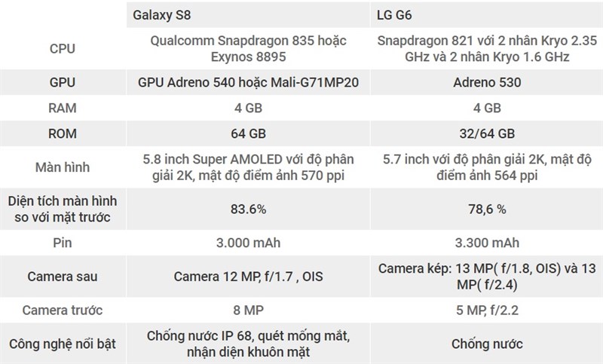603x364 pixels.
Task: Click the GPU row label
Action: [x=62, y=81]
